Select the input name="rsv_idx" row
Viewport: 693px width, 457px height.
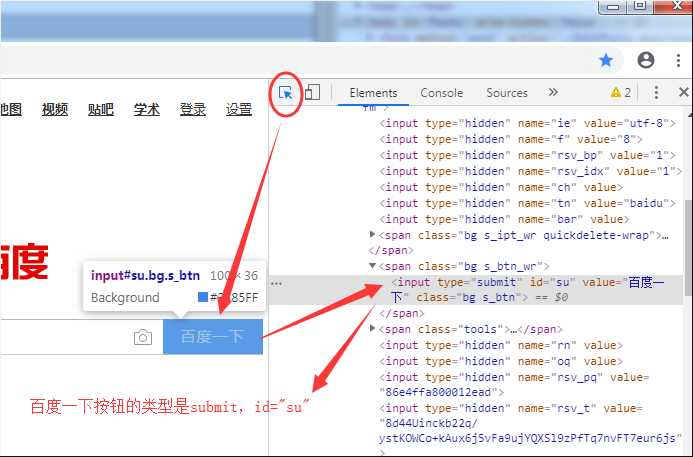coord(530,171)
